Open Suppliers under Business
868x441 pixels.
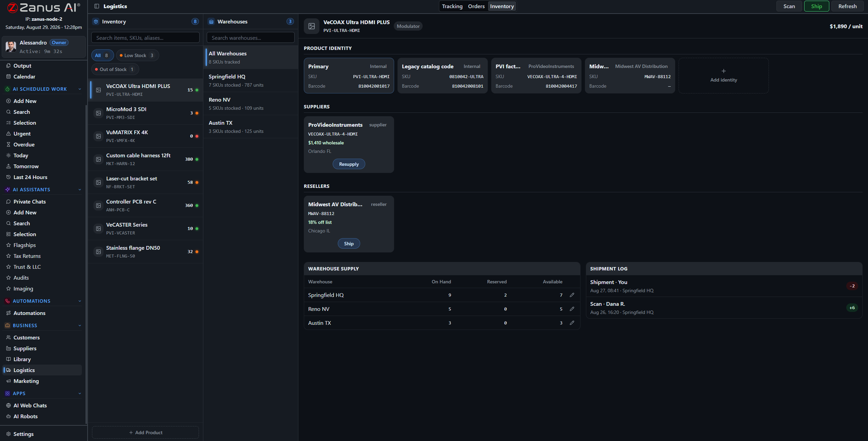pos(42,348)
